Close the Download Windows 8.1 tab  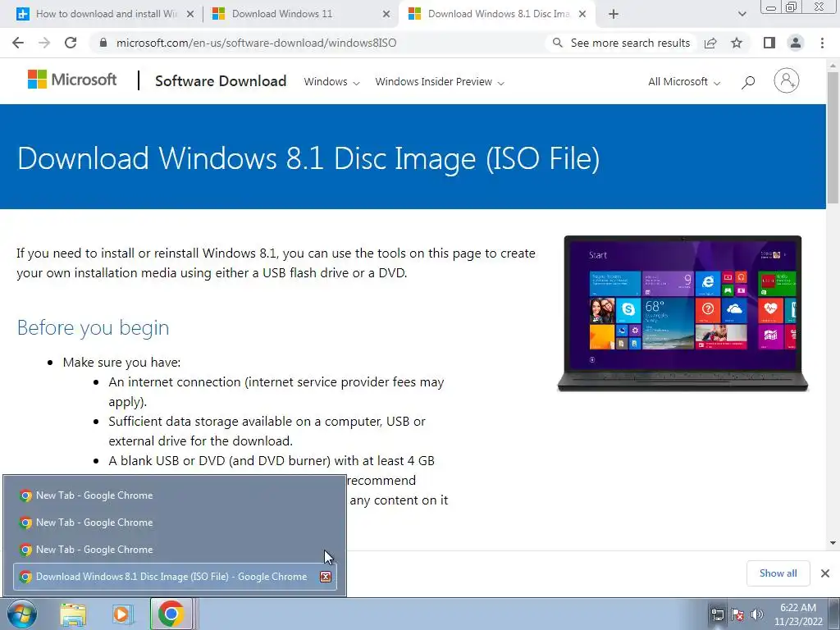click(582, 14)
